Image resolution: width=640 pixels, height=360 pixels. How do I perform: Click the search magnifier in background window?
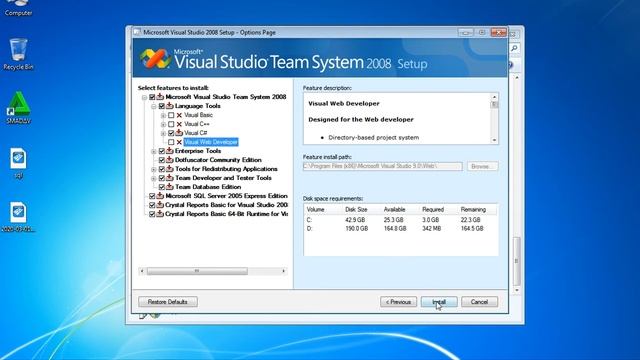pos(514,49)
